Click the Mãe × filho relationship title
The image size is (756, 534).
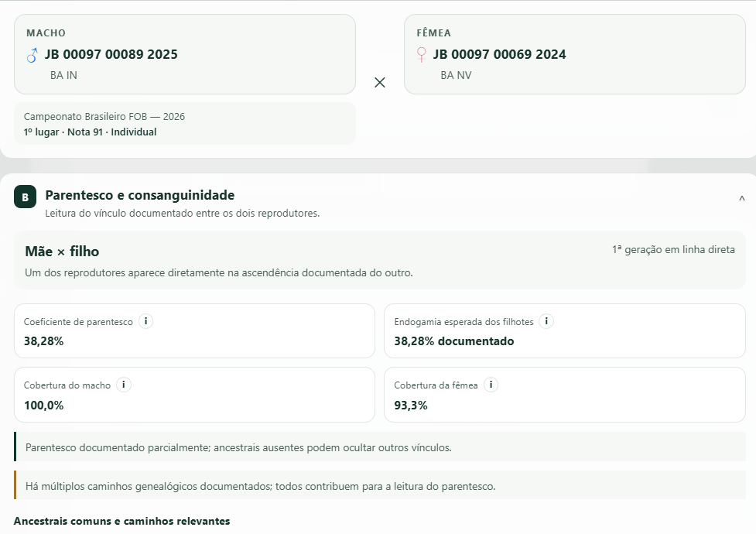pos(62,252)
